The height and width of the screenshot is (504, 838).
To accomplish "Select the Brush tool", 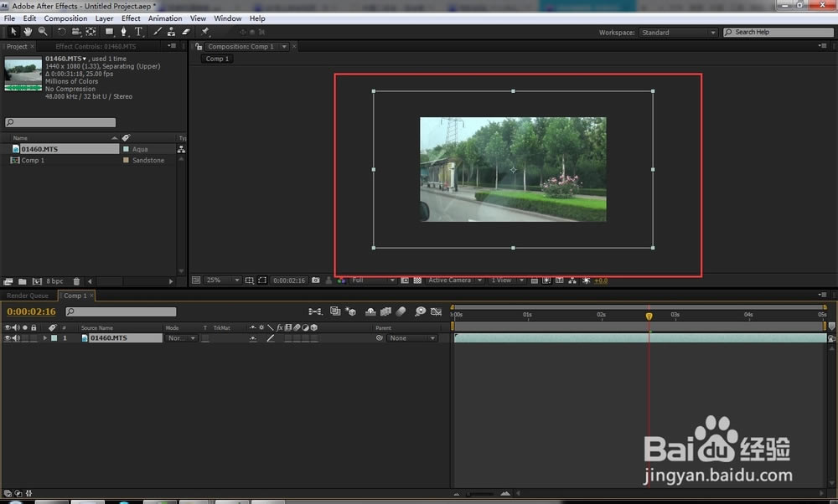I will click(x=157, y=31).
